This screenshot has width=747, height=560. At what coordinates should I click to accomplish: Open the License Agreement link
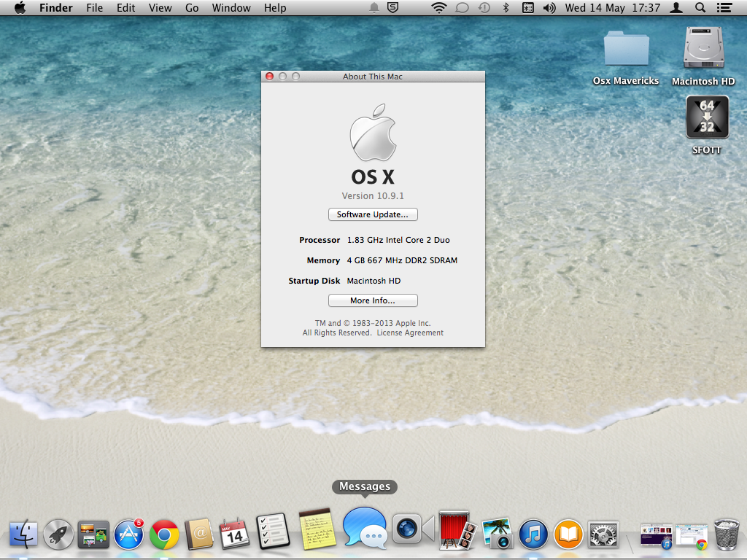click(410, 332)
